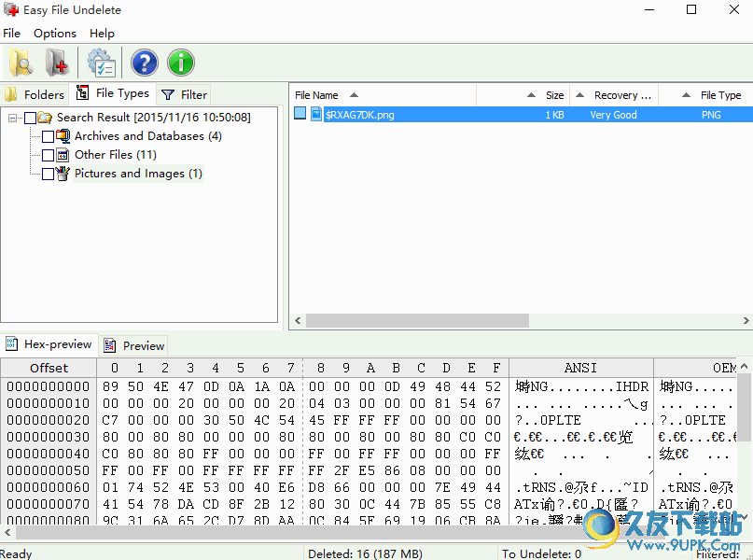The image size is (753, 560).
Task: Click the hex view scroll left arrow
Action: click(x=7, y=532)
